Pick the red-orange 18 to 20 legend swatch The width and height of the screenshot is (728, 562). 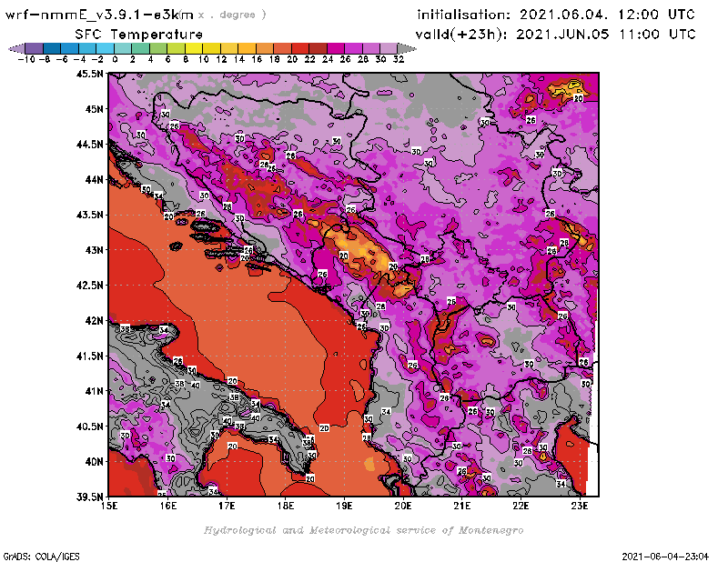pyautogui.click(x=282, y=48)
